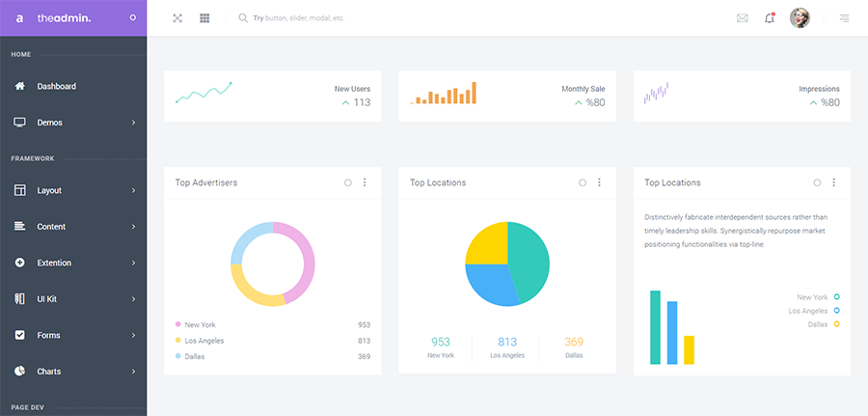This screenshot has width=868, height=416.
Task: Open the Top Advertisers three-dot menu
Action: [x=365, y=182]
